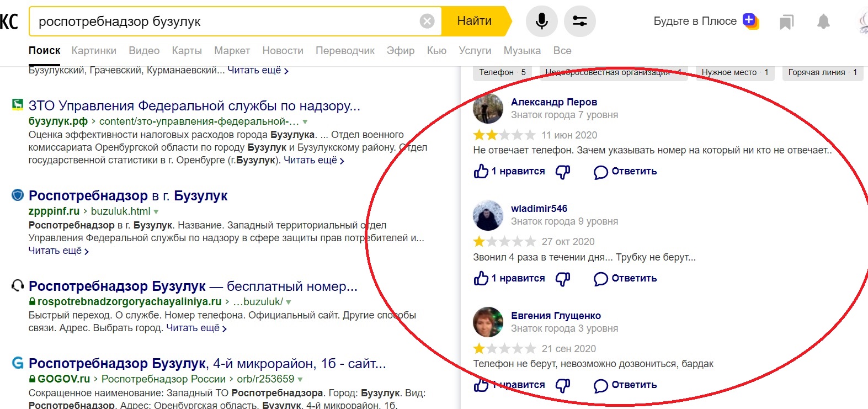Open saved bookmarks collection
868x409 pixels.
tap(786, 22)
